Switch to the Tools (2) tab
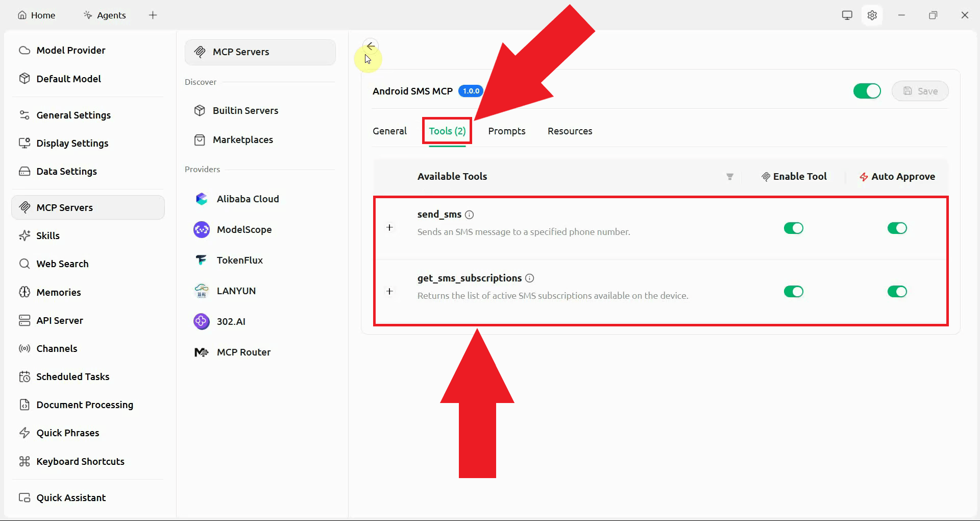This screenshot has height=521, width=980. (447, 131)
